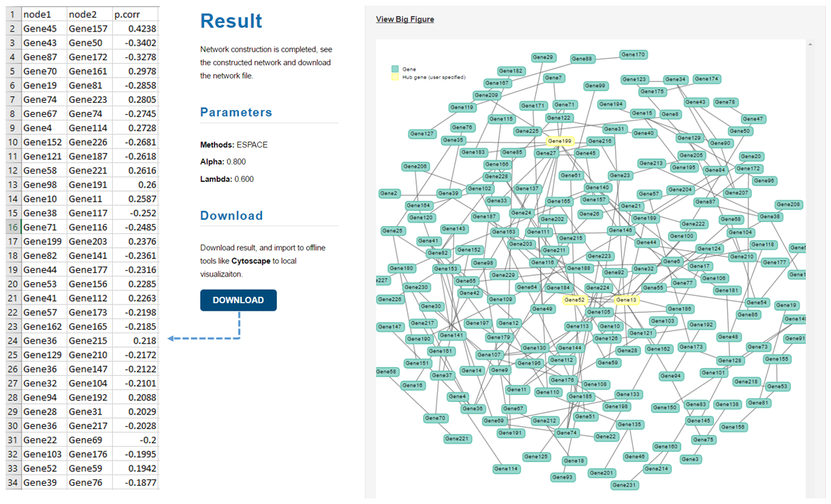This screenshot has height=504, width=831.
Task: Select the Gene208 network node
Action: click(788, 204)
